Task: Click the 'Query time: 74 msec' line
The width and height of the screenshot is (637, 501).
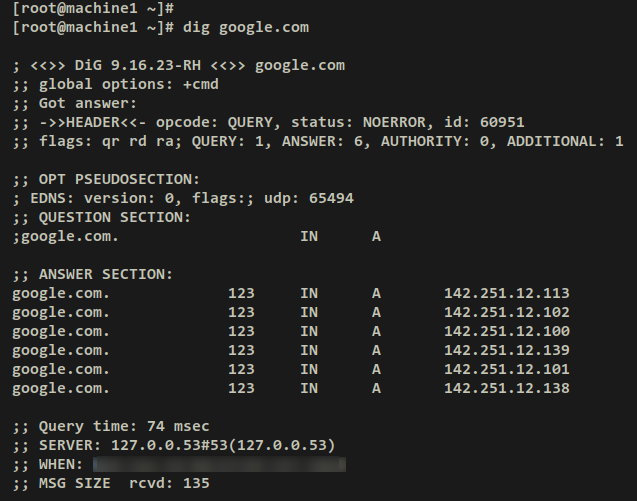Action: (x=111, y=426)
